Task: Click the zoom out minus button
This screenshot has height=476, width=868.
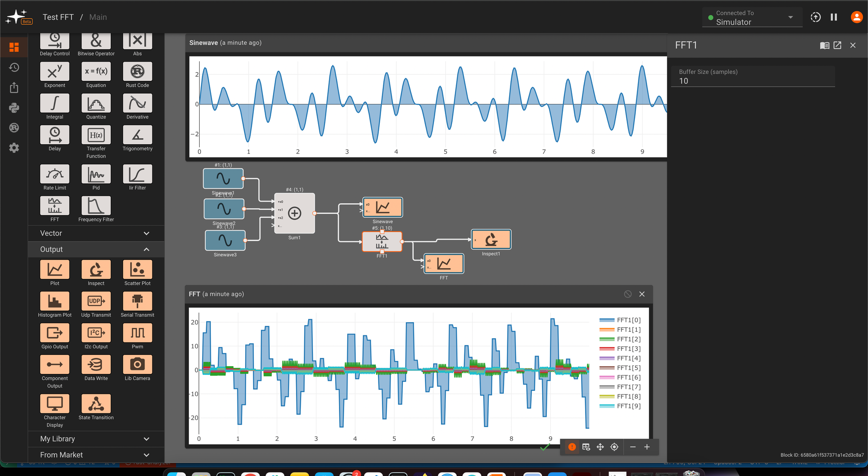Action: [x=633, y=447]
